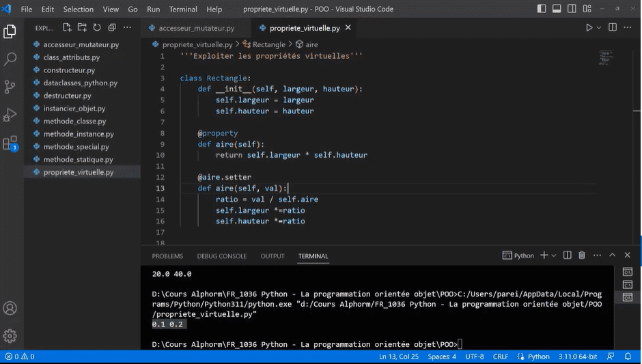Select the TERMINAL panel tab
Screen dimensions: 642x364
313,256
